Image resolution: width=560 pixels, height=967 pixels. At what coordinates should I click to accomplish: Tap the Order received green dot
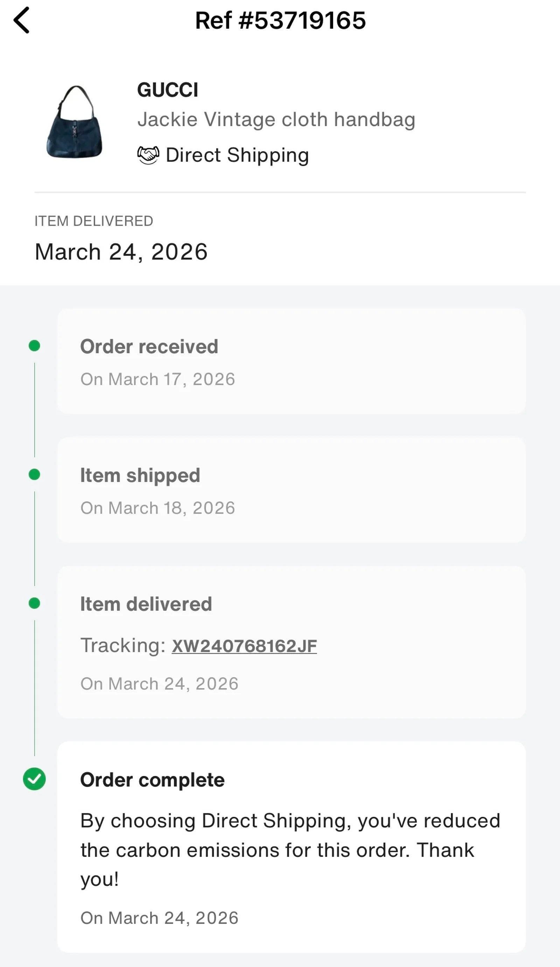[x=35, y=346]
